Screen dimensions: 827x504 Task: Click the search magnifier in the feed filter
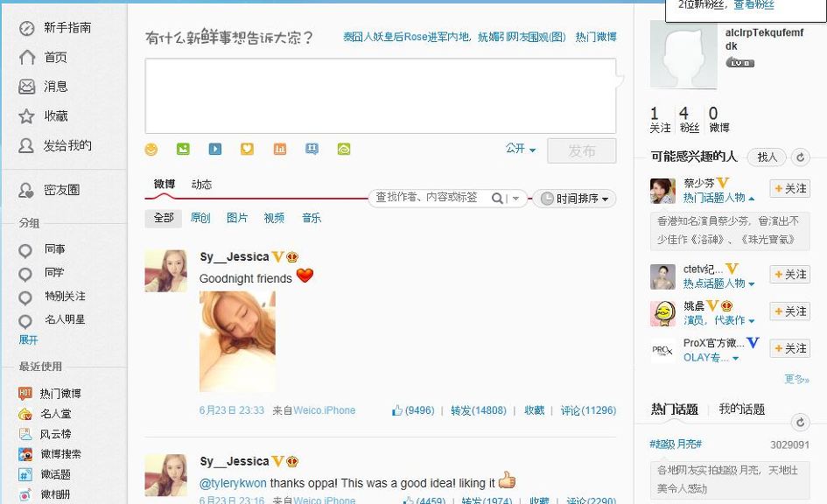(x=497, y=199)
